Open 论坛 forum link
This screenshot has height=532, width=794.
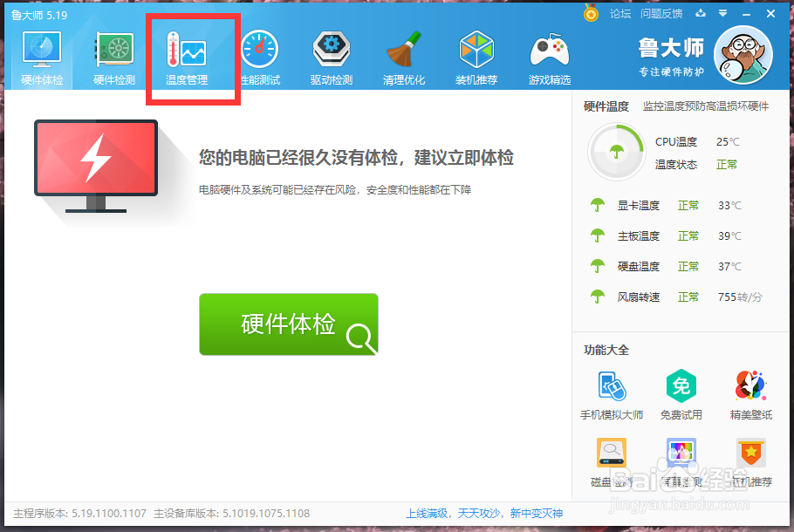click(x=620, y=14)
